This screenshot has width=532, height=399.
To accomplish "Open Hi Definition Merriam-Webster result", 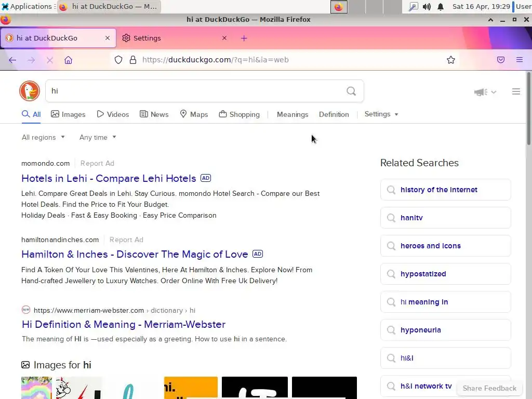I will pyautogui.click(x=124, y=324).
